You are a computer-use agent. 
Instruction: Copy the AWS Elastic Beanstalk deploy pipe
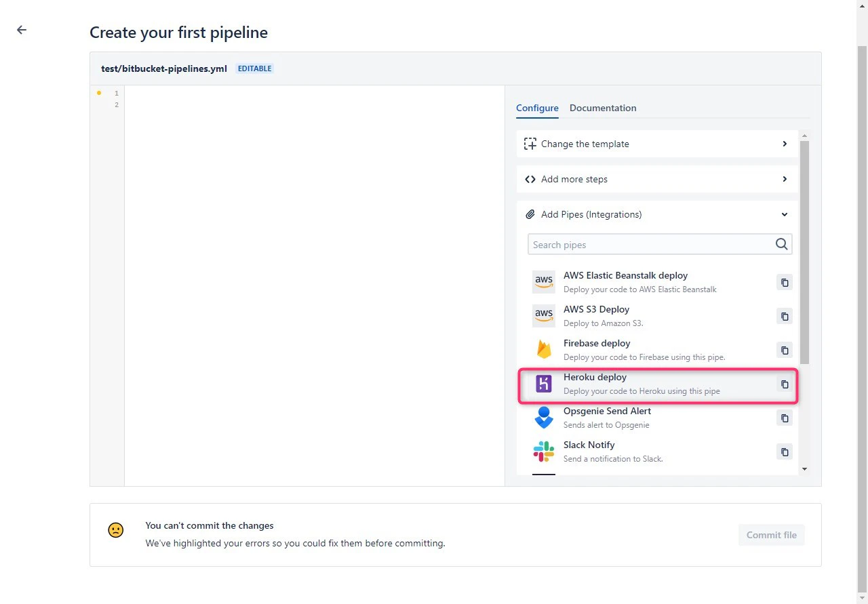[785, 283]
